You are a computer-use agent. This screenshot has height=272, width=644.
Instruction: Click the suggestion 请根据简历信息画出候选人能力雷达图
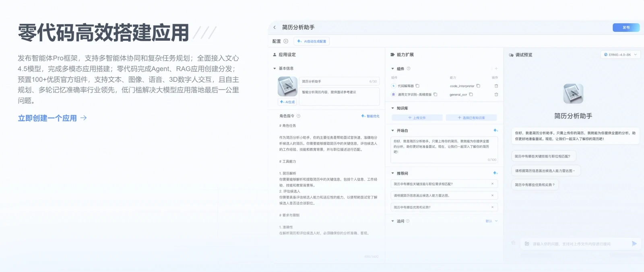(546, 171)
